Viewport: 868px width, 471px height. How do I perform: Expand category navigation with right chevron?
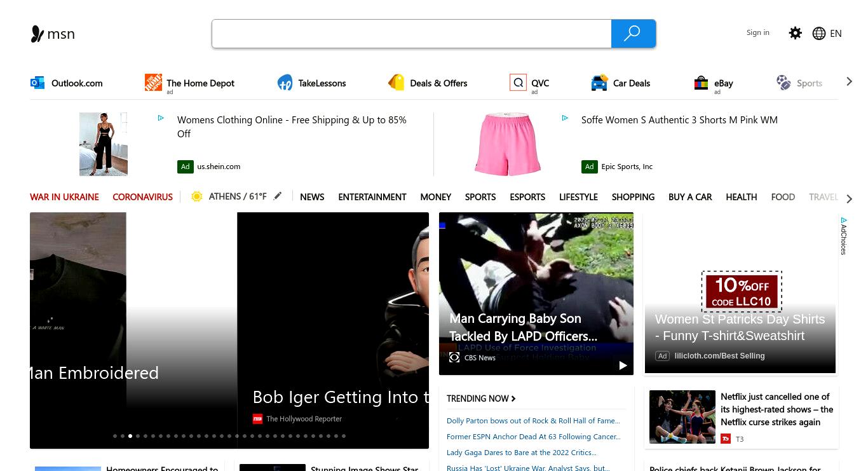849,198
